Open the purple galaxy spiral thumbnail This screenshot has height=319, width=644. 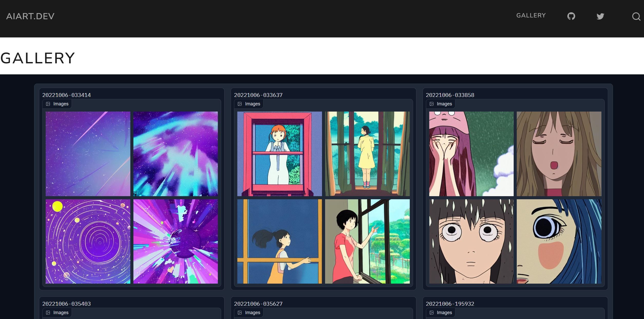pyautogui.click(x=87, y=242)
